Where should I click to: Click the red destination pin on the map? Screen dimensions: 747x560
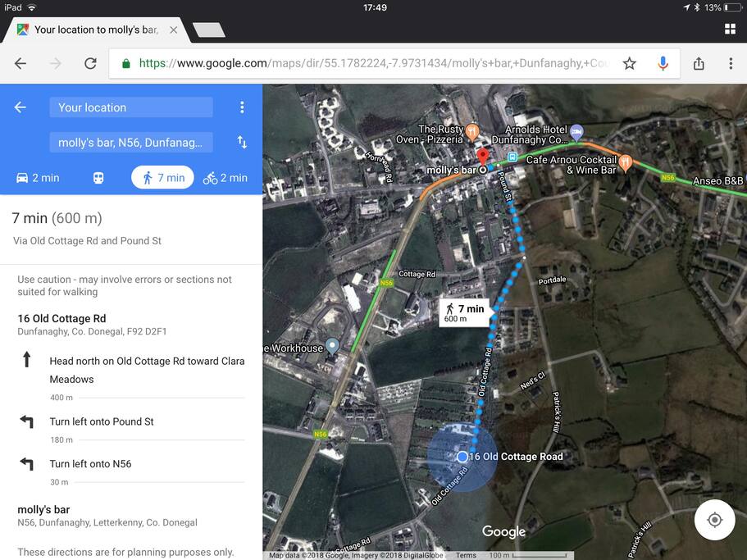coord(483,157)
